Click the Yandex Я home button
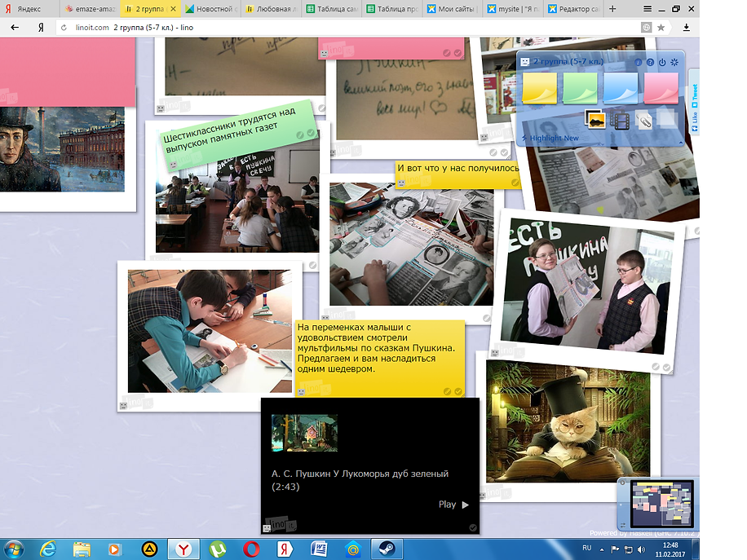Image resolution: width=747 pixels, height=560 pixels. pyautogui.click(x=41, y=28)
